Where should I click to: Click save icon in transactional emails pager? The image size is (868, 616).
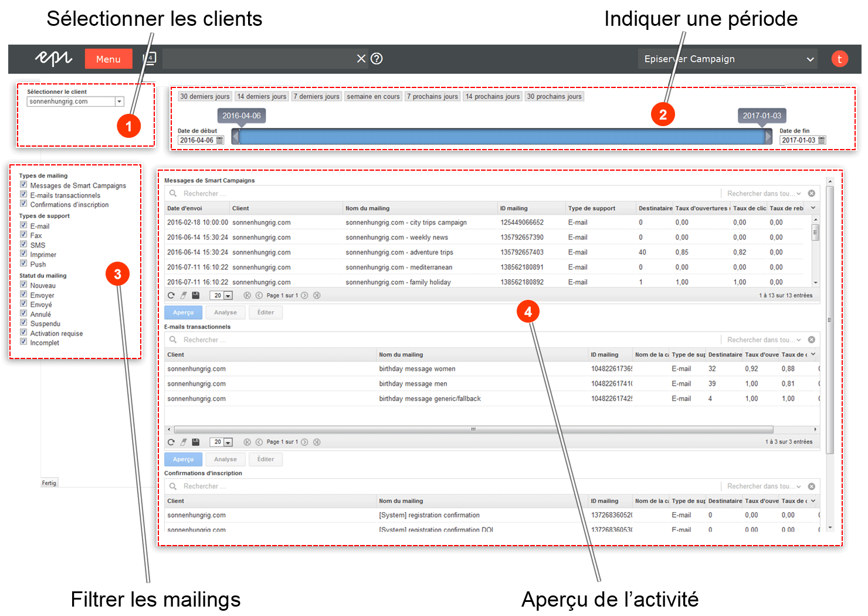[196, 442]
